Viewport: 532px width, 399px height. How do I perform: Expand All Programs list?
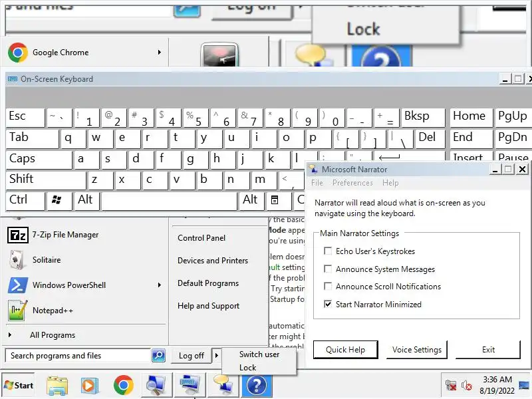pyautogui.click(x=53, y=335)
